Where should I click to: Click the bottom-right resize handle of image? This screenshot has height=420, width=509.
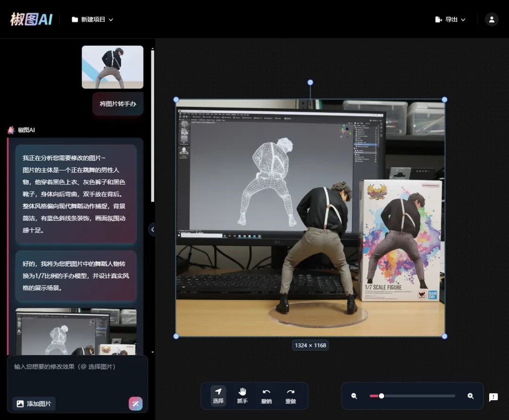point(445,336)
